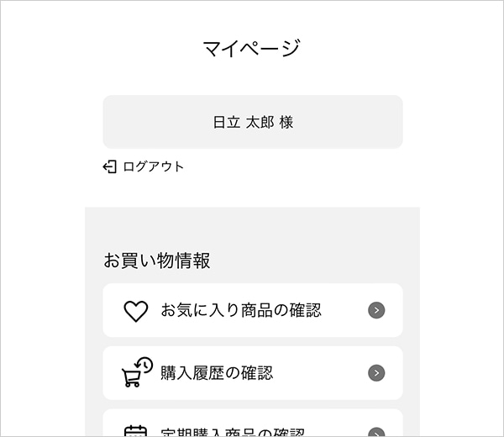504x437 pixels.
Task: Click the calendar subscription icon
Action: click(x=135, y=431)
